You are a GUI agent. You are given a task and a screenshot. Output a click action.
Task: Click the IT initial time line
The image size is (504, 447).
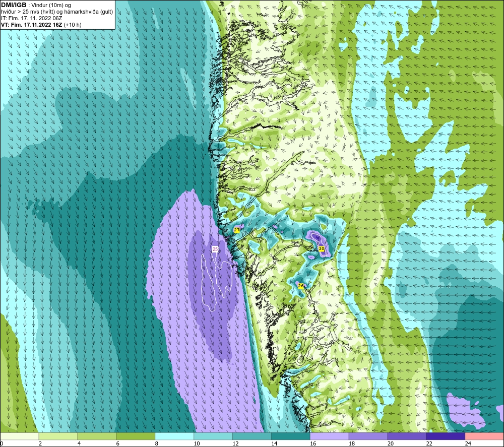click(x=31, y=18)
